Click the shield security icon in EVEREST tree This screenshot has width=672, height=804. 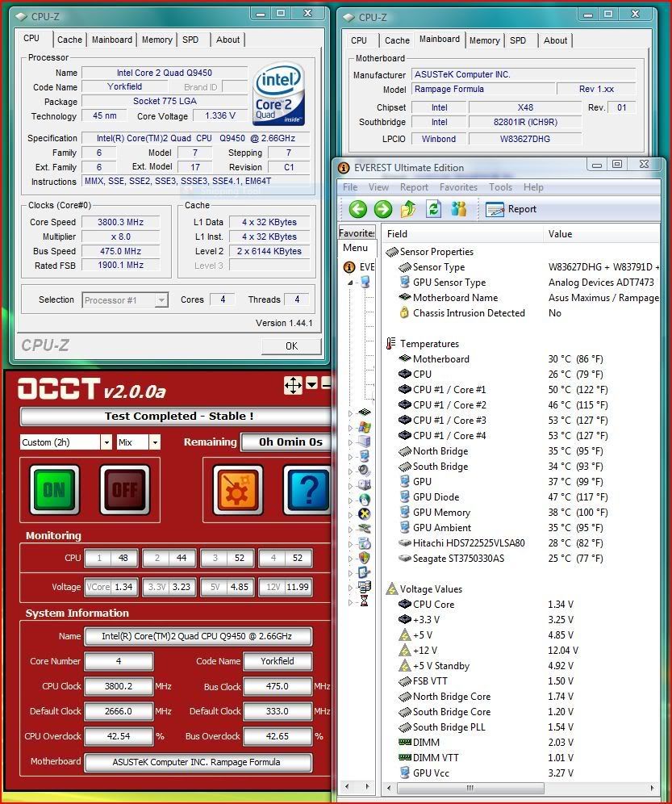pyautogui.click(x=365, y=557)
